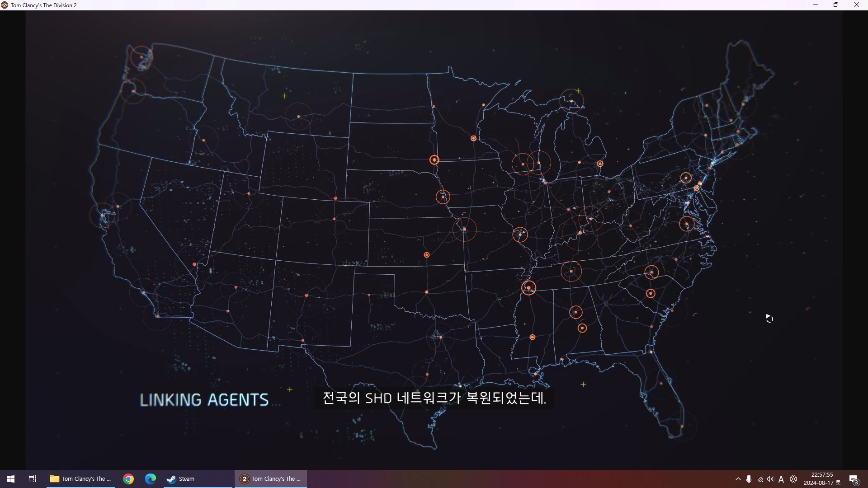Click the Show desktop strip at the taskbar edge

[866, 479]
